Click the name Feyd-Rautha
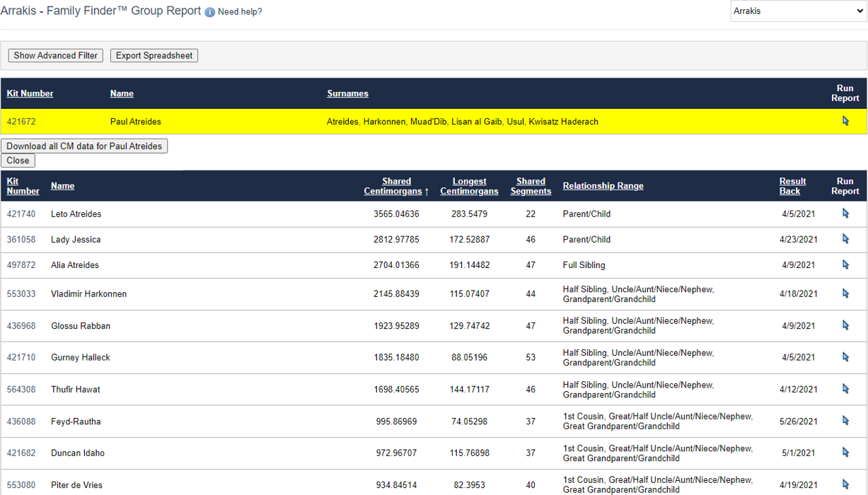The width and height of the screenshot is (868, 495). click(76, 421)
